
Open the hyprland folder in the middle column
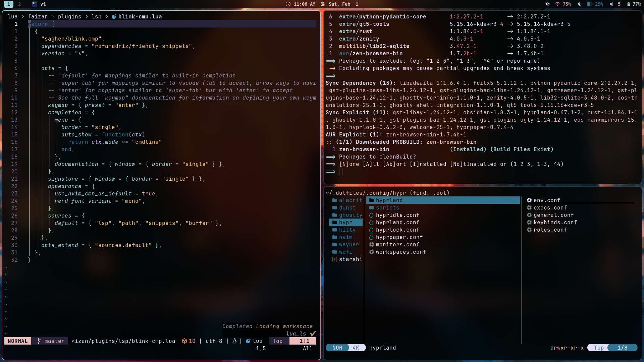(389, 200)
